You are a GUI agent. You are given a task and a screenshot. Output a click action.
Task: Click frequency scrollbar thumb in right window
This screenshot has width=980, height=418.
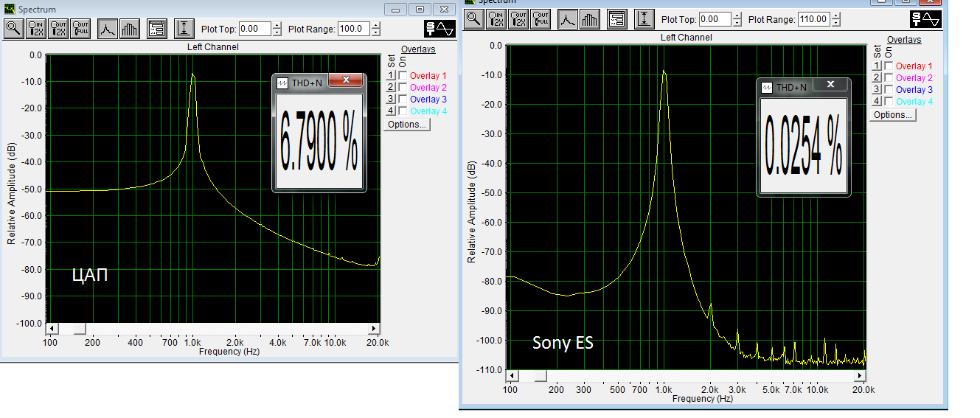click(541, 376)
